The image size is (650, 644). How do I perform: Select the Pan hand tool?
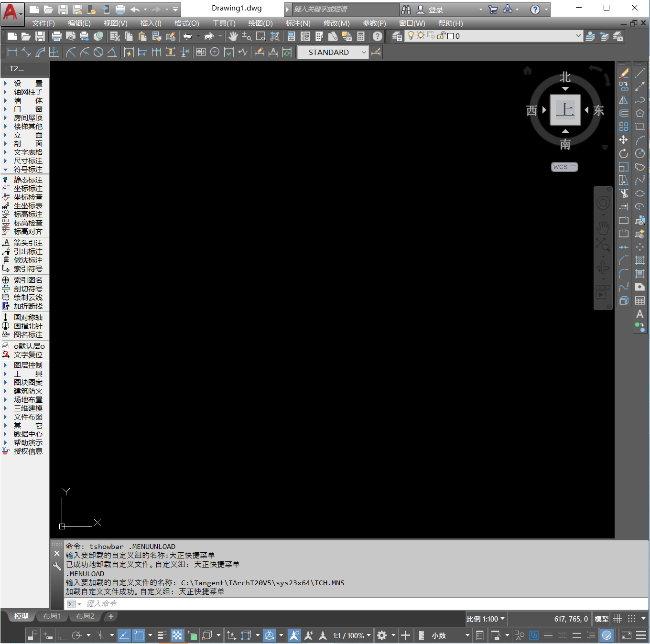[233, 36]
